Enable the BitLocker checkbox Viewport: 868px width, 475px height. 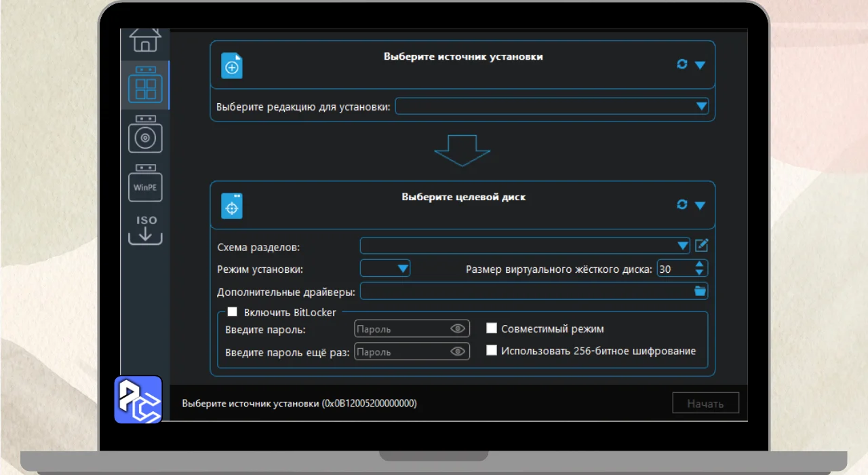point(233,312)
